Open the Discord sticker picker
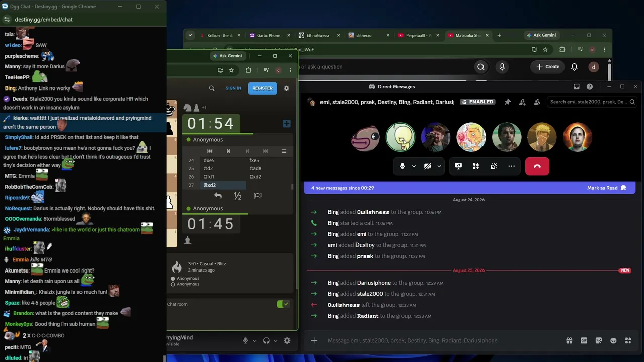 pyautogui.click(x=599, y=340)
